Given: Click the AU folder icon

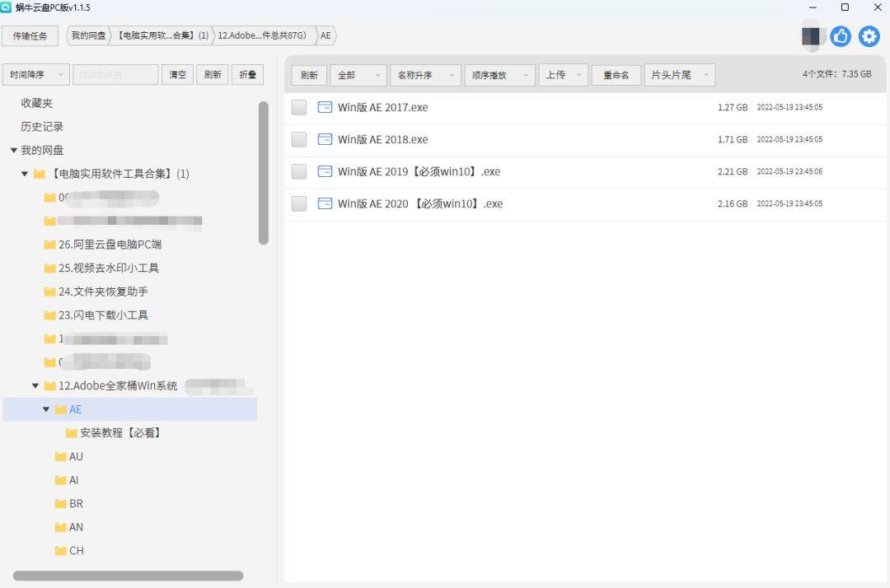Looking at the screenshot, I should [x=61, y=456].
